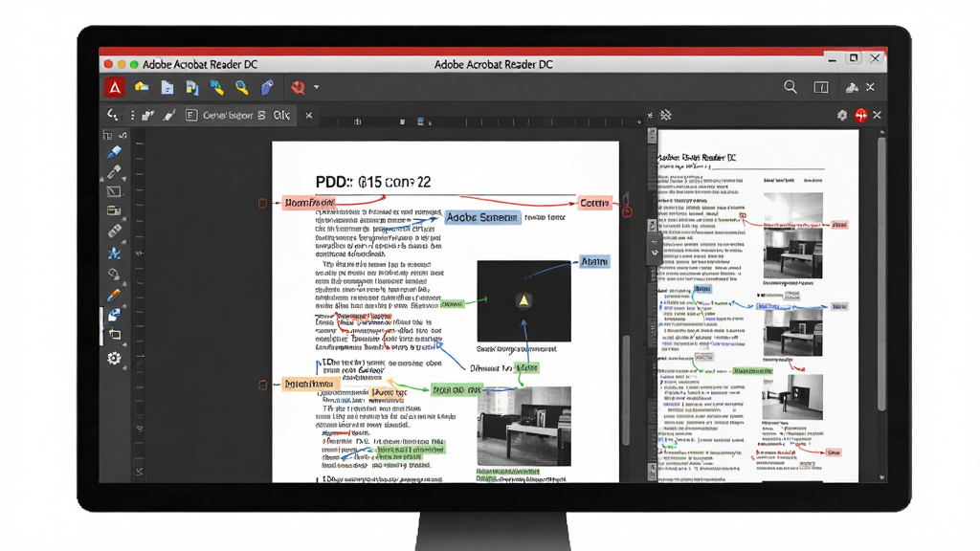The height and width of the screenshot is (551, 980).
Task: Click the blue and yellow pages icon
Action: click(191, 88)
